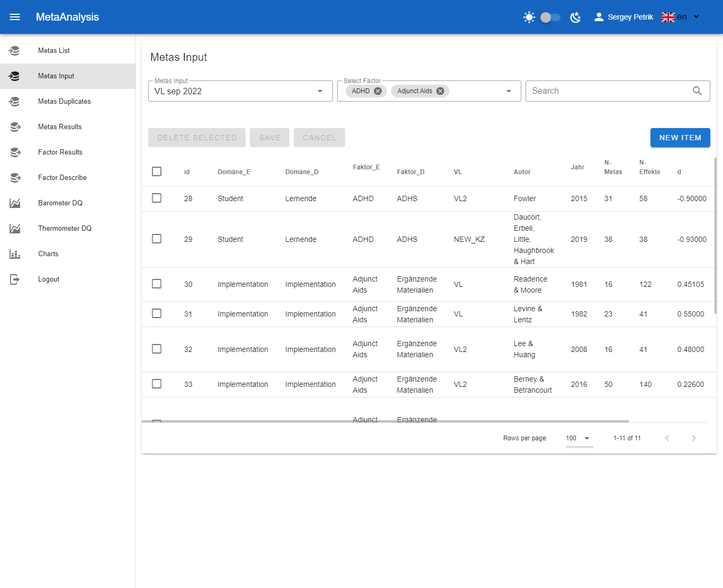Click the Barometer DQ chart icon
This screenshot has width=723, height=588.
pos(15,203)
